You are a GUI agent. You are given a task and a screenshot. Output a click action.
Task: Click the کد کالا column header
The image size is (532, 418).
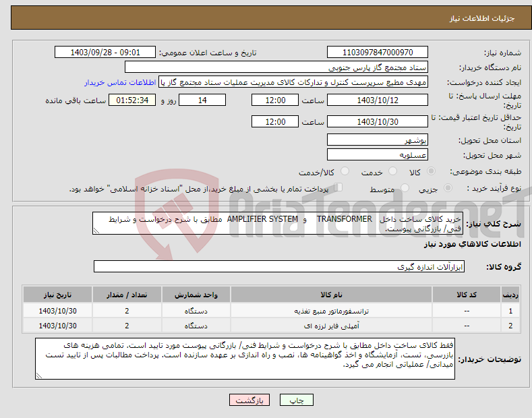coord(467,295)
